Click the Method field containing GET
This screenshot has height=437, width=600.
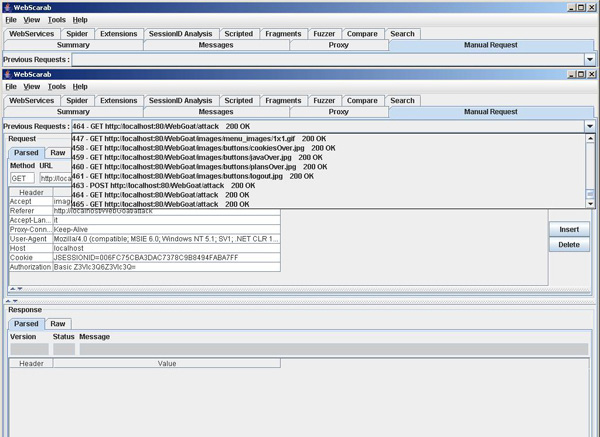pos(22,178)
